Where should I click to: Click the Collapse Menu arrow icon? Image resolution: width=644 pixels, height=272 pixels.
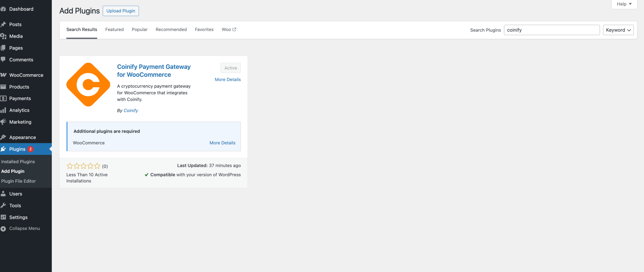[x=3, y=228]
